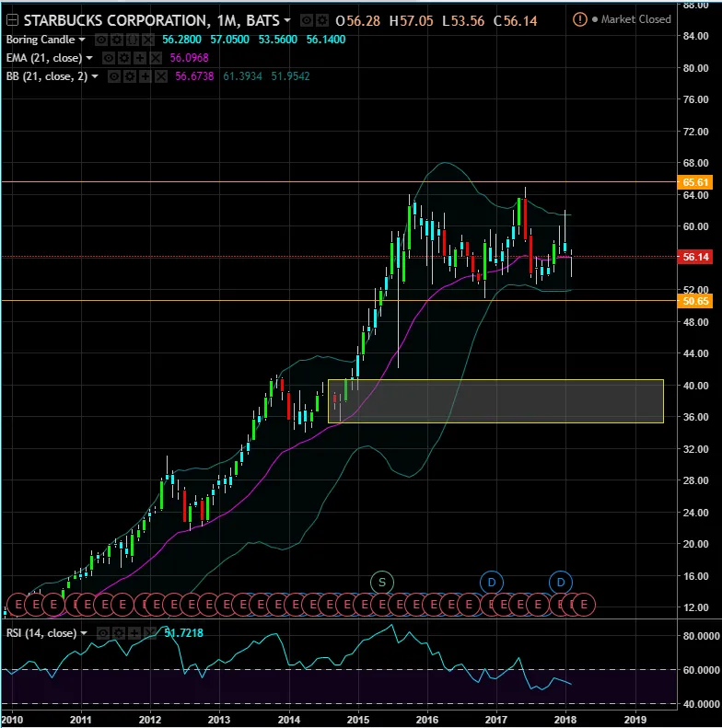Click the STARBUCKS CORPORATION, 1M, BATS title
Viewport: 722px width, 728px height.
pos(151,20)
